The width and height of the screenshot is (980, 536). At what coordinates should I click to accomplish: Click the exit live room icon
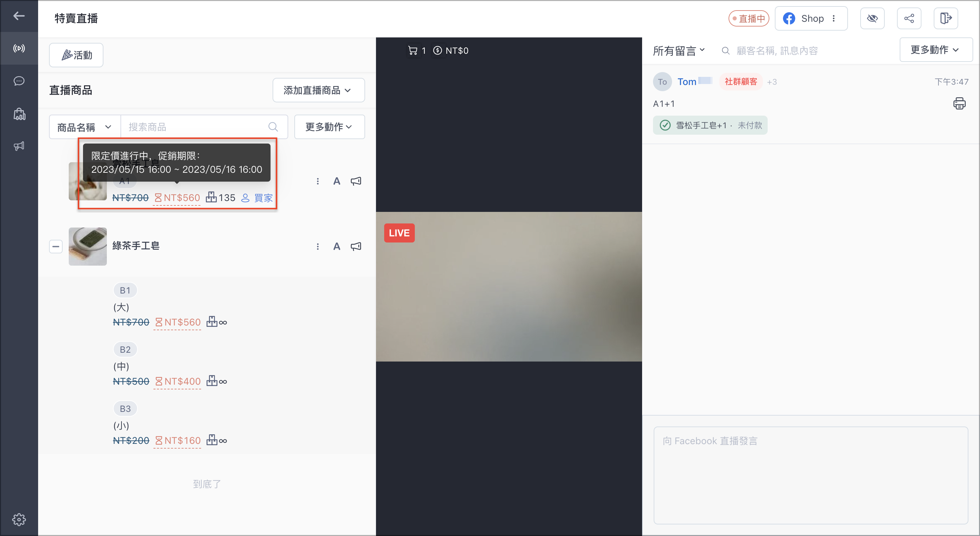pyautogui.click(x=945, y=18)
